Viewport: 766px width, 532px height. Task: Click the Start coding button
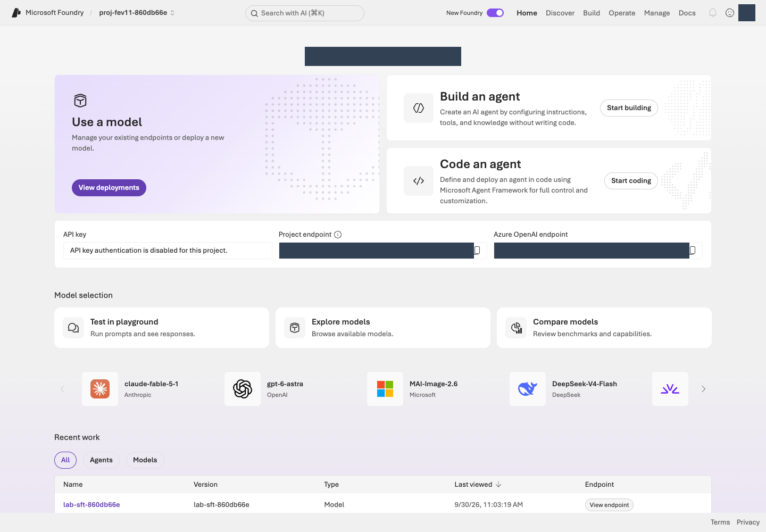631,181
